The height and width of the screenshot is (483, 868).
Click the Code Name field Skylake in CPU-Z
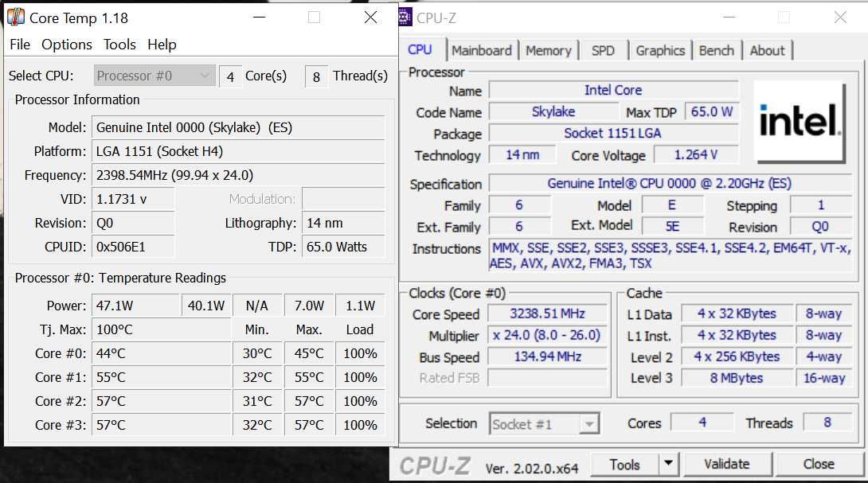point(553,111)
